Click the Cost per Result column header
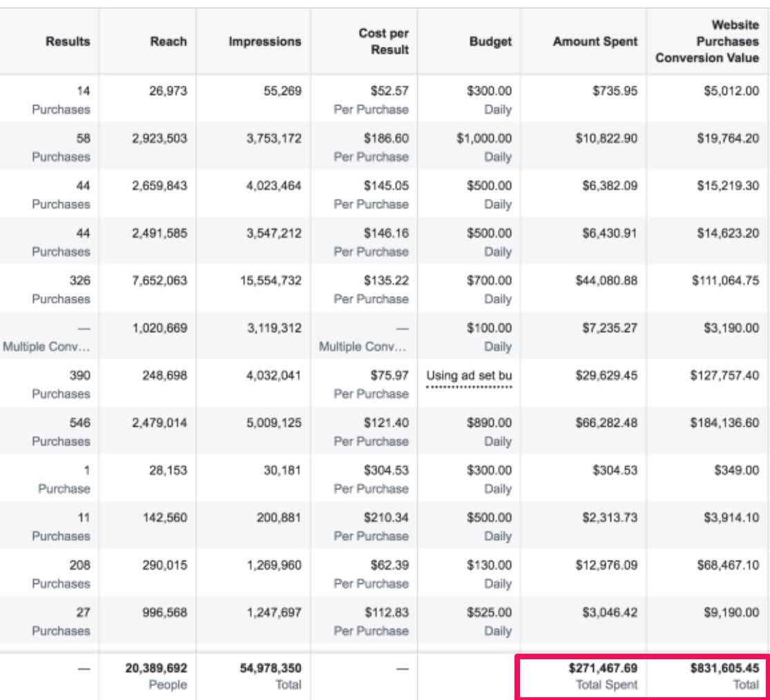Screen dimensions: 770x700 click(383, 41)
